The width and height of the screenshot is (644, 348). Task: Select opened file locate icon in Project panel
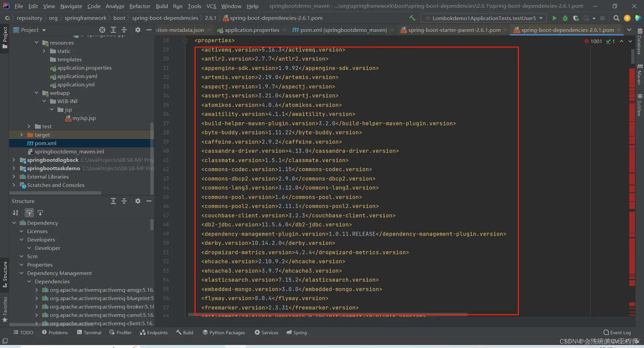point(102,30)
